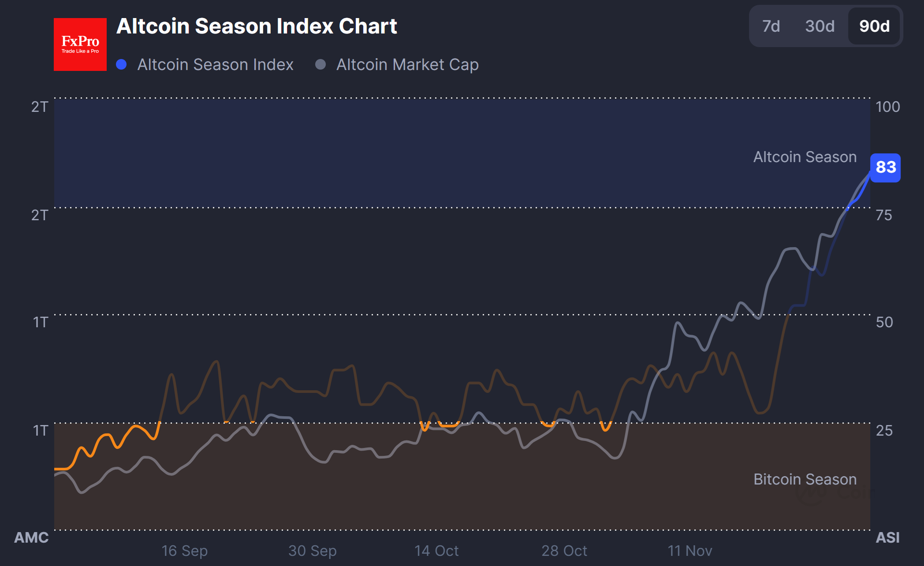Click the 30 Sep date label
Viewport: 924px width, 566px height.
click(x=312, y=551)
